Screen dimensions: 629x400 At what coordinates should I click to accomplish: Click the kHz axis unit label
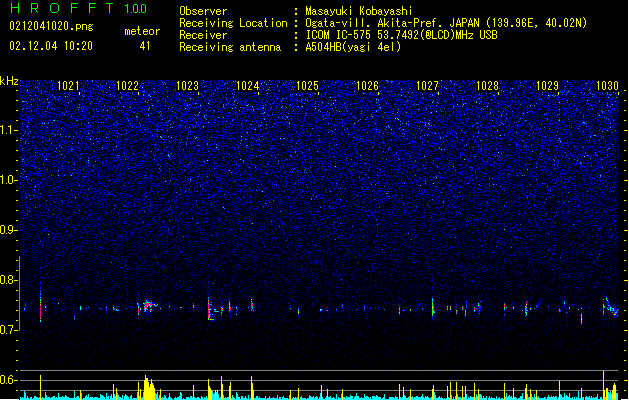tap(9, 81)
